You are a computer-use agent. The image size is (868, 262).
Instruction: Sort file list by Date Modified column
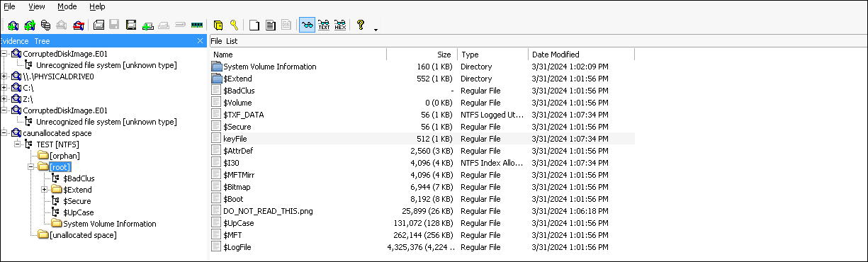(582, 55)
